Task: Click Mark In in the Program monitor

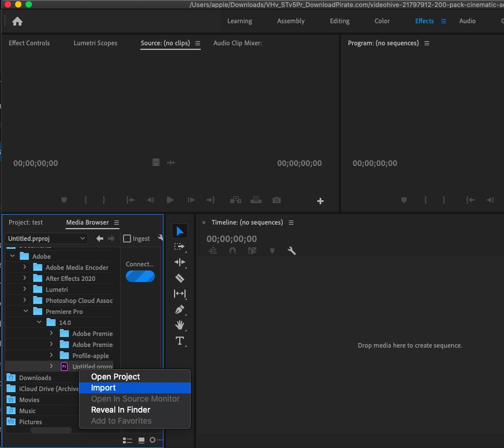Action: (x=425, y=200)
